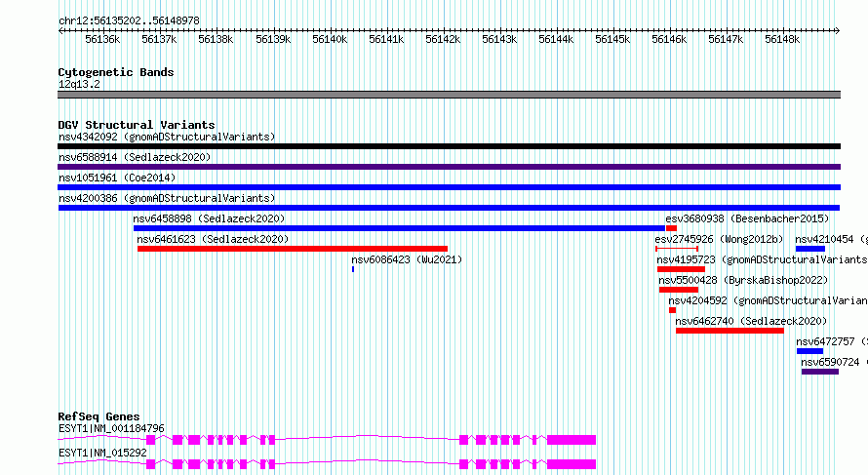Open the nsv6458898 (Sedlazeck2020) label
Image resolution: width=868 pixels, height=475 pixels.
[209, 218]
